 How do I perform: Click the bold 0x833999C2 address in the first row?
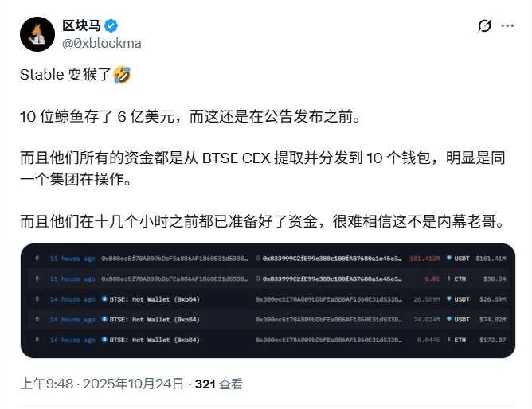click(332, 259)
